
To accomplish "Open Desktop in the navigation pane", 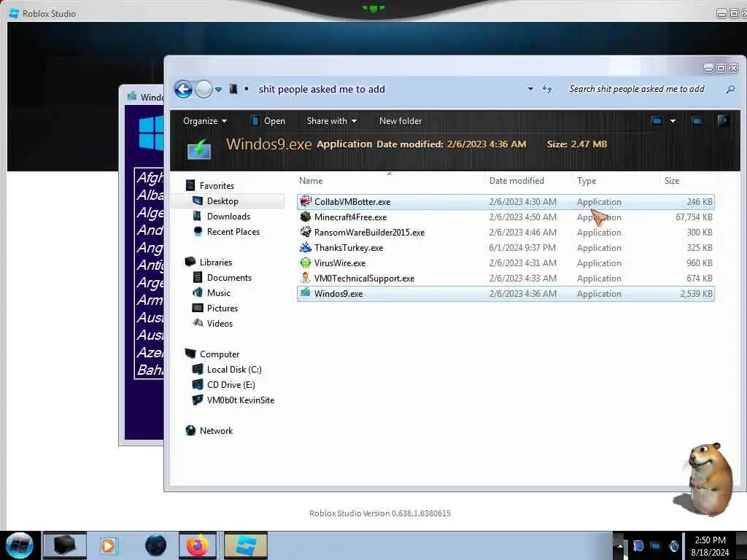I will point(222,201).
